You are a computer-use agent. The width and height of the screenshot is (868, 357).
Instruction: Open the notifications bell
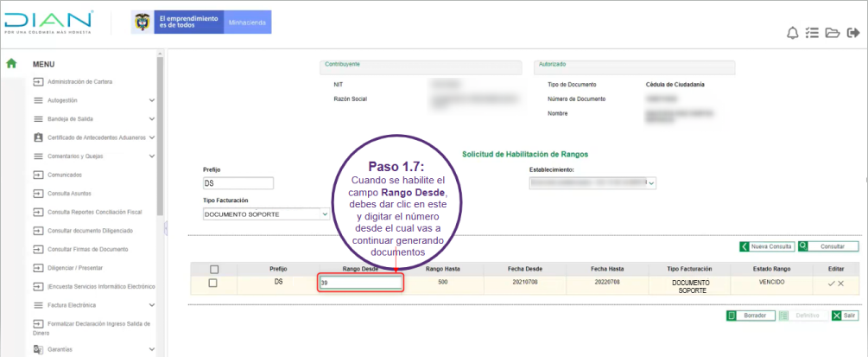tap(792, 34)
